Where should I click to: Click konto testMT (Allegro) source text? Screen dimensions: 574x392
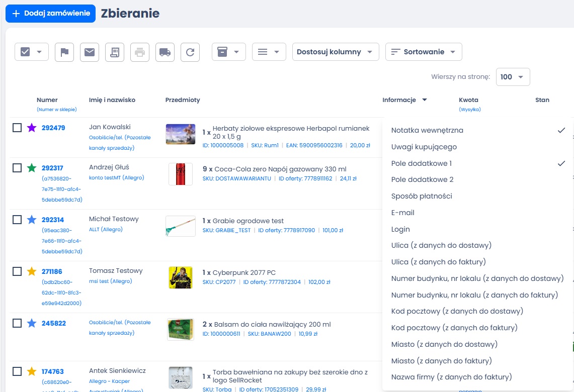pyautogui.click(x=116, y=178)
